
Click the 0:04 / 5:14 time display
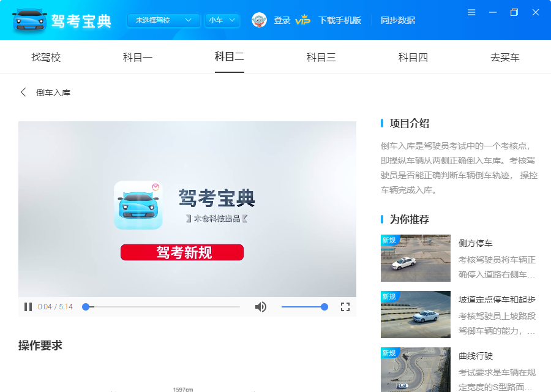(55, 307)
